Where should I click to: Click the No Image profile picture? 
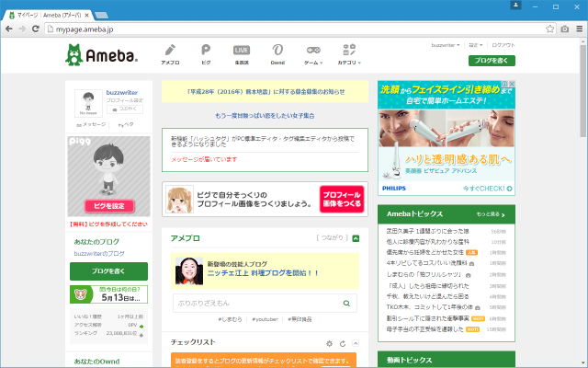pos(88,103)
